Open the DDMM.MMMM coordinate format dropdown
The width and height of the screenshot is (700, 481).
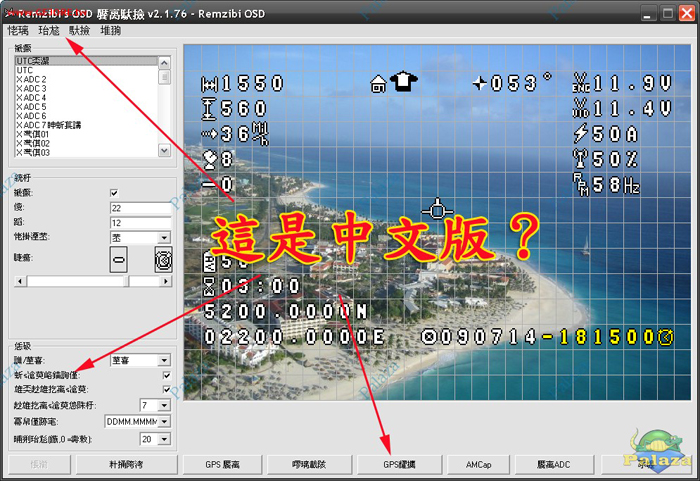(138, 421)
